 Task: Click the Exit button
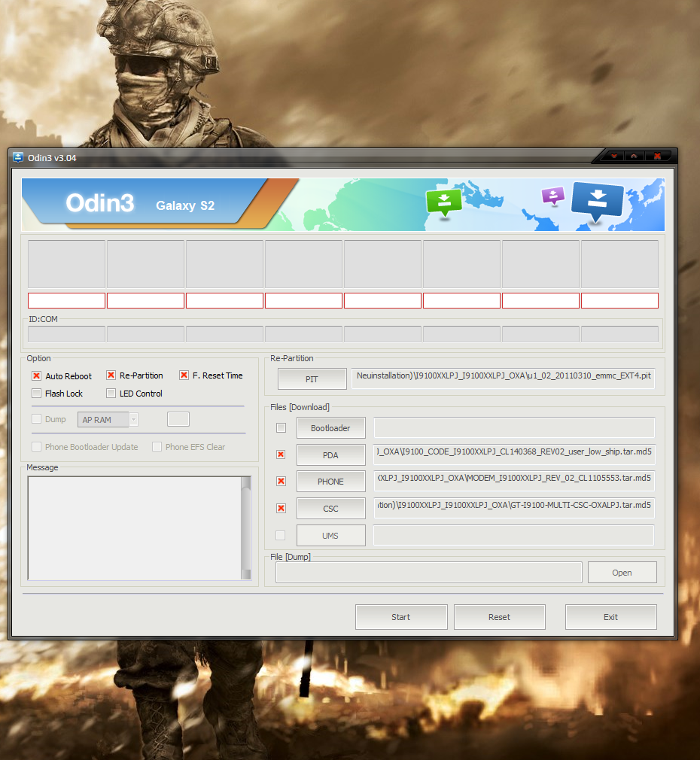[610, 617]
